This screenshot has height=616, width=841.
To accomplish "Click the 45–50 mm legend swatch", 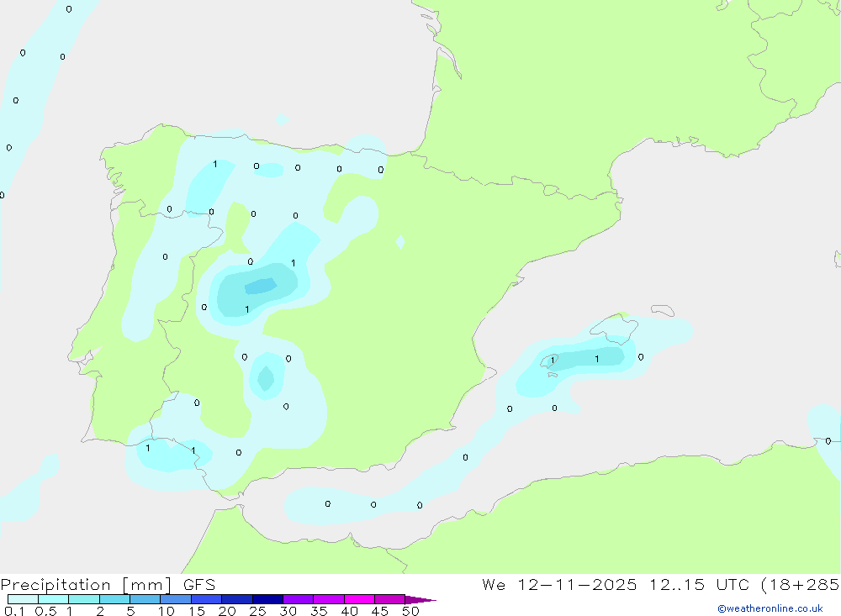I will tap(389, 599).
